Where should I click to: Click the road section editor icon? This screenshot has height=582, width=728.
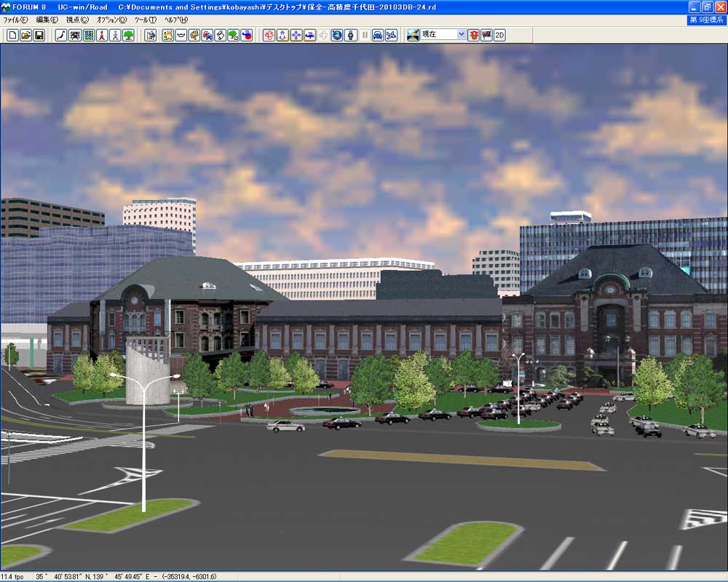pyautogui.click(x=75, y=35)
